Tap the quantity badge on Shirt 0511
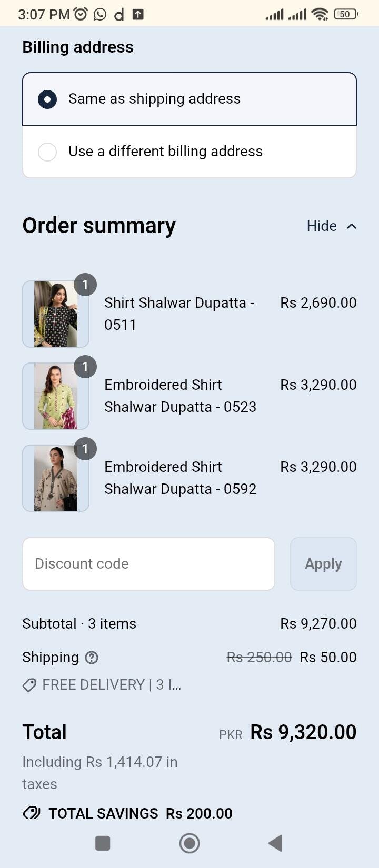This screenshot has width=379, height=868. 85,285
